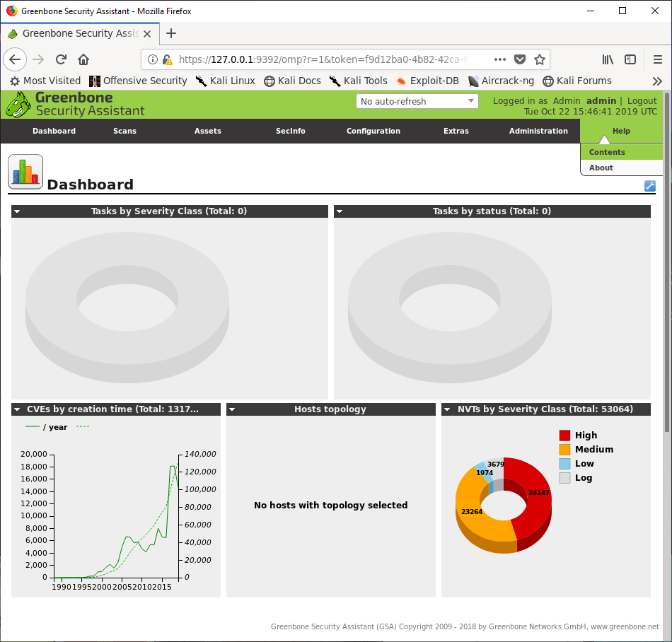The image size is (672, 642).
Task: Click the Pocket save icon
Action: click(520, 59)
